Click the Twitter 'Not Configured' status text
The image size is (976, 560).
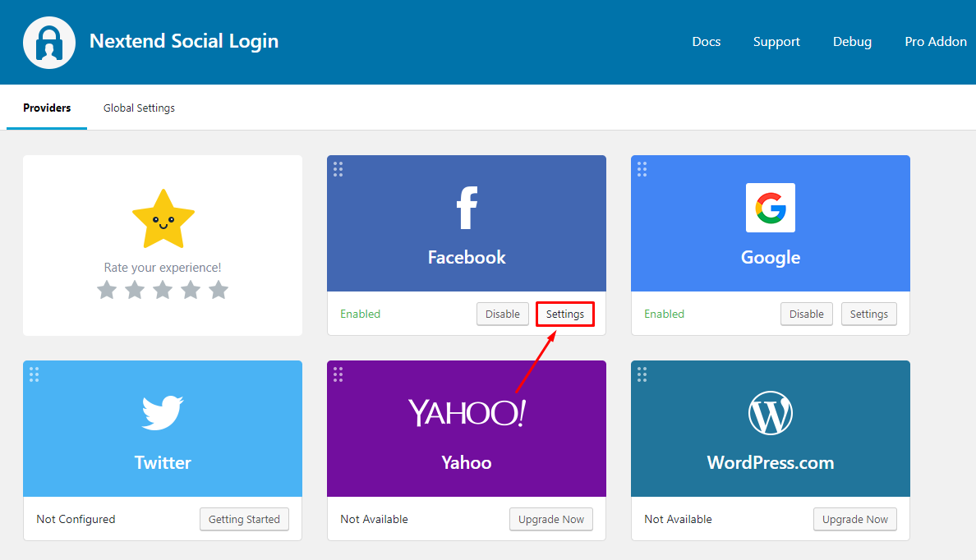pos(76,520)
